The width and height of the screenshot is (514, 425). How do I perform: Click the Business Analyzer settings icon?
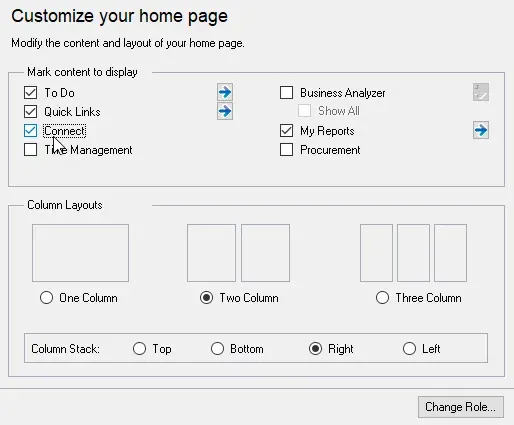coord(481,92)
